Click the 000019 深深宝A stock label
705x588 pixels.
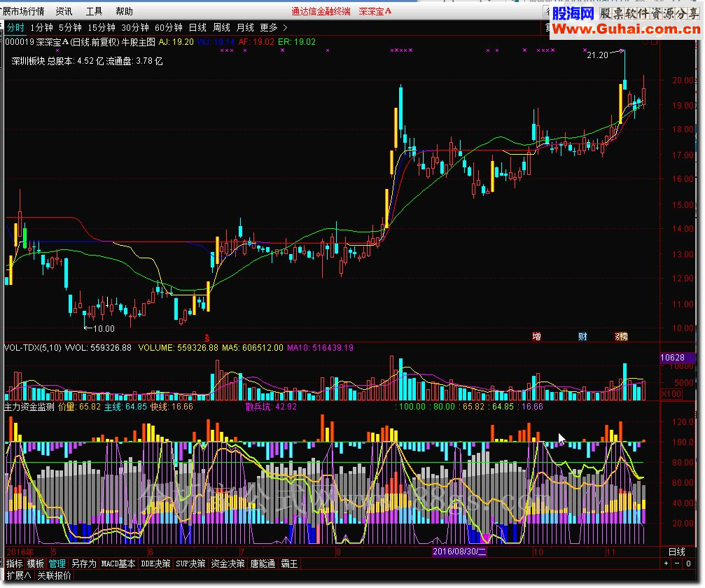click(37, 42)
